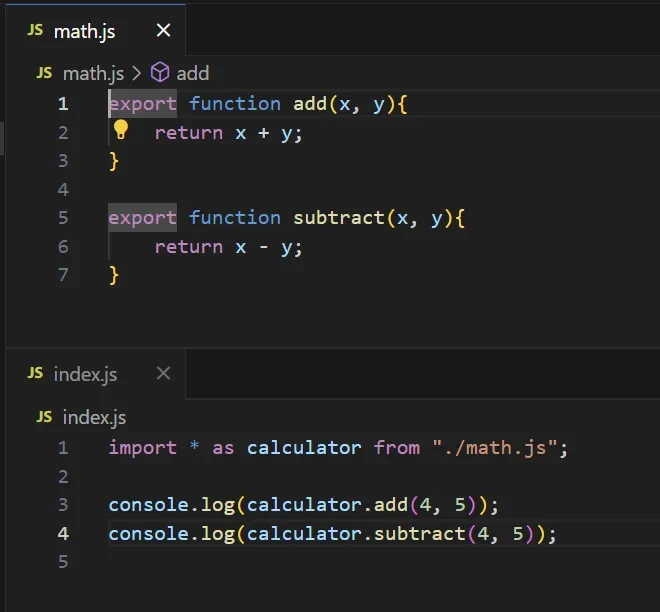Viewport: 660px width, 612px height.
Task: Switch to the index.js tab
Action: coord(95,373)
